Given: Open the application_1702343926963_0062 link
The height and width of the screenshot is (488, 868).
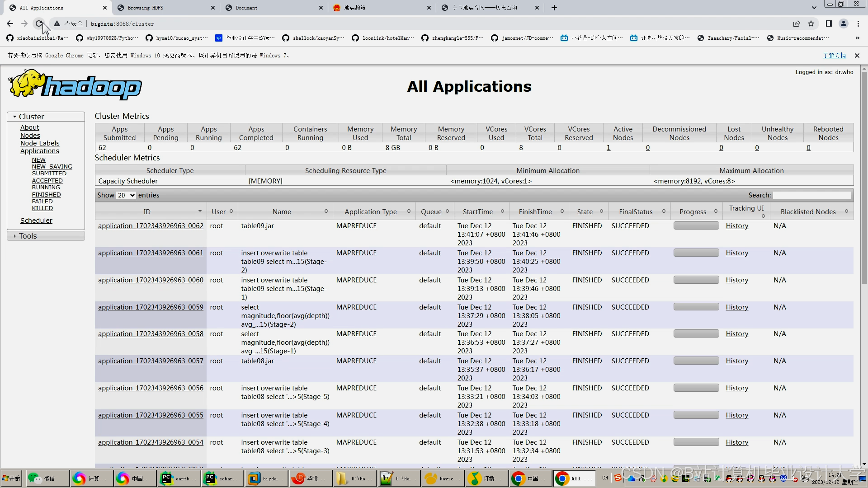Looking at the screenshot, I should coord(151,226).
